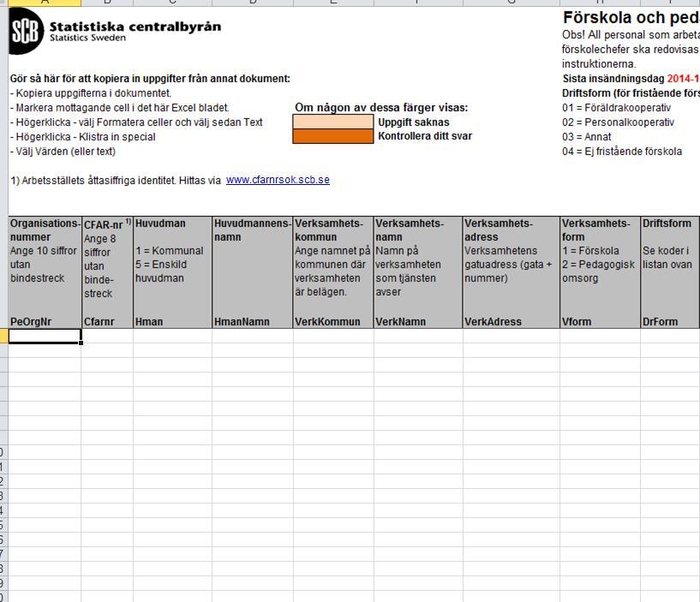Select the Verksamhetsadress header cell

pyautogui.click(x=512, y=272)
